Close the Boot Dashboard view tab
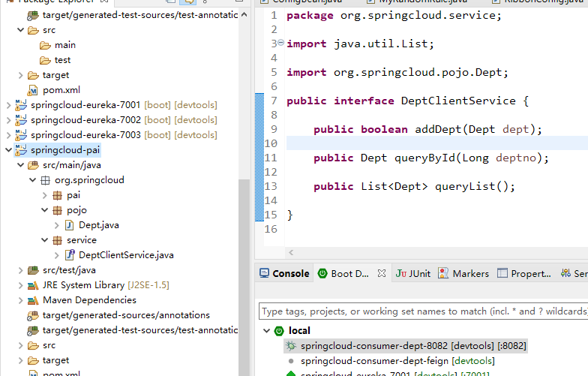 pyautogui.click(x=382, y=273)
